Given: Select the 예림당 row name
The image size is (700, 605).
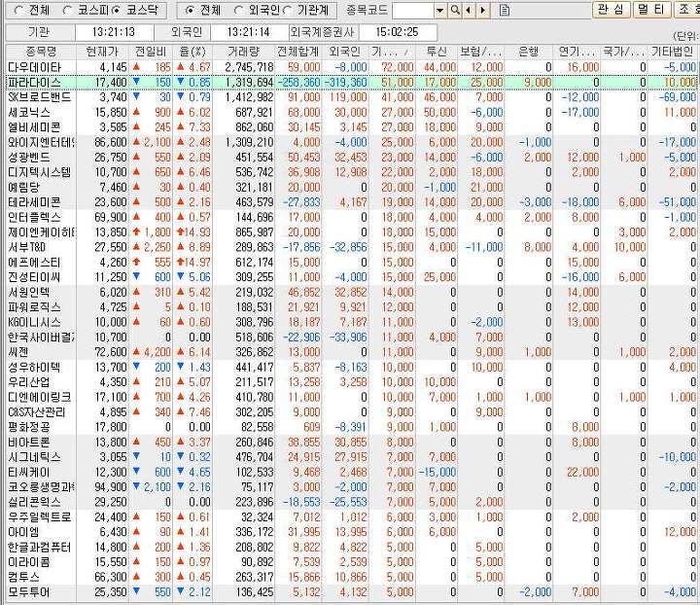Looking at the screenshot, I should (24, 187).
